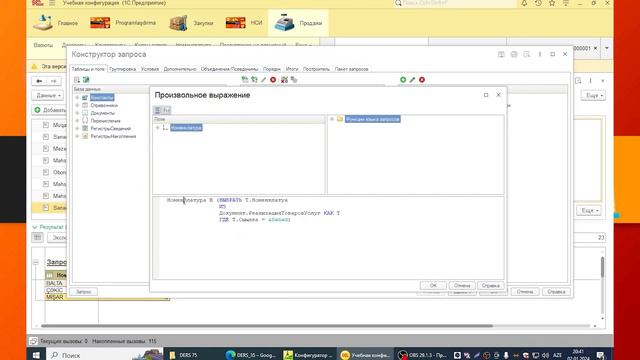This screenshot has height=360, width=640.
Task: Switch to Порядок tab
Action: click(x=271, y=69)
